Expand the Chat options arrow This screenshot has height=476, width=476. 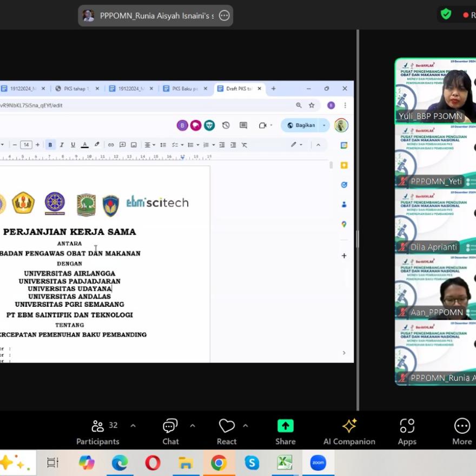(x=193, y=426)
